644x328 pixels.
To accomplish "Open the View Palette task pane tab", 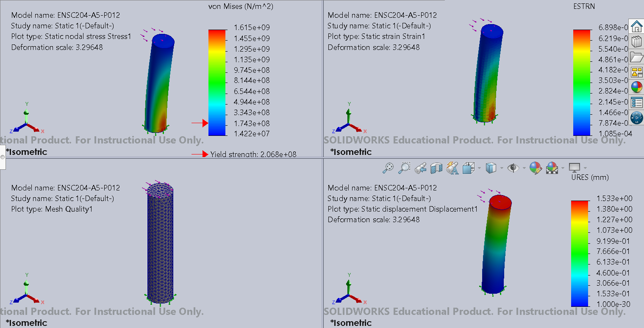I will pos(636,72).
